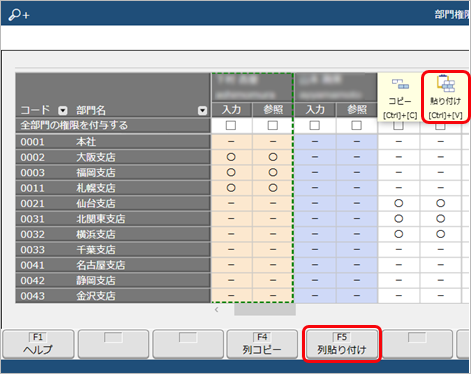Click first user's 参照 column header
Screen dimensions: 471x374
pyautogui.click(x=273, y=110)
